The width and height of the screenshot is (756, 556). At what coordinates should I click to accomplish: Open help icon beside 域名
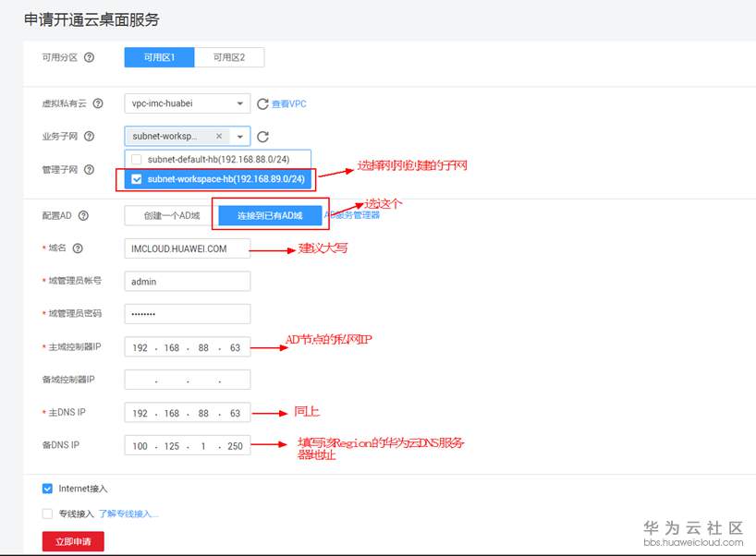pos(78,248)
